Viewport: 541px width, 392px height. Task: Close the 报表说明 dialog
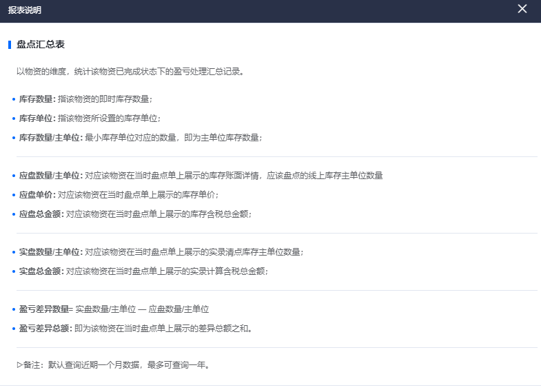522,9
